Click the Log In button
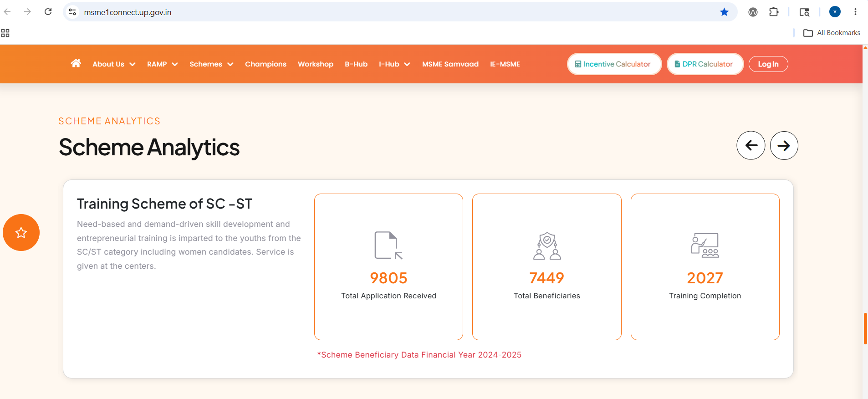Screen dimensions: 868x399 (768, 64)
